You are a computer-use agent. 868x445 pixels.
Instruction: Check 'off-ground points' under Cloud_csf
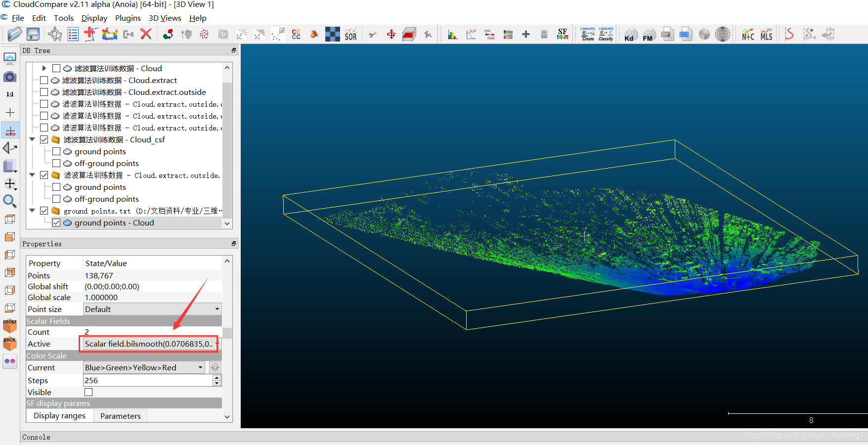click(x=56, y=163)
